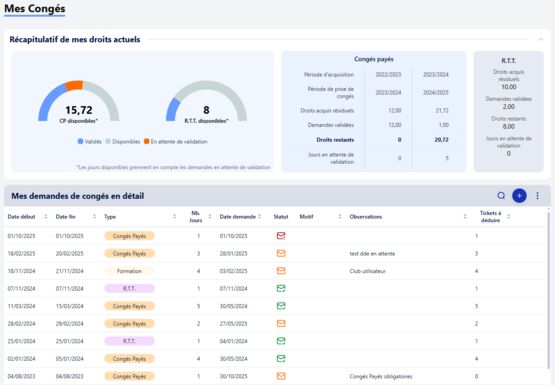Toggle Disponibles legend item
Viewport: 555px width, 385px height.
(123, 142)
